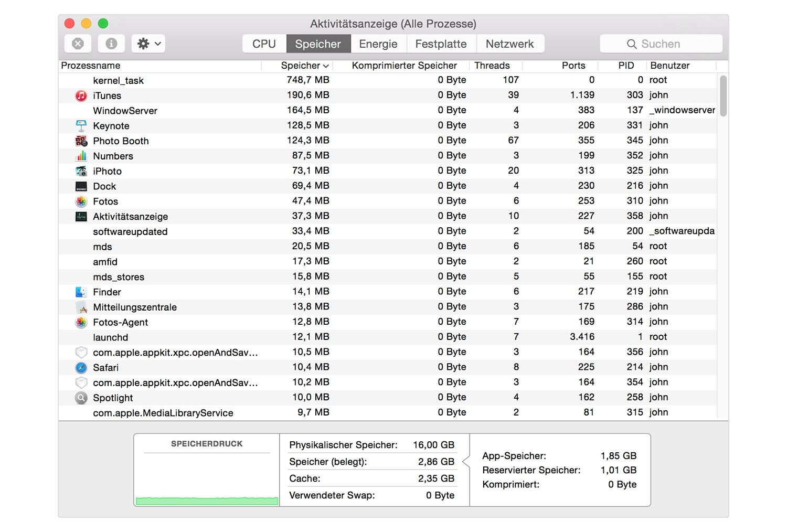This screenshot has width=787, height=532.
Task: Select the Dock process icon
Action: (x=81, y=186)
